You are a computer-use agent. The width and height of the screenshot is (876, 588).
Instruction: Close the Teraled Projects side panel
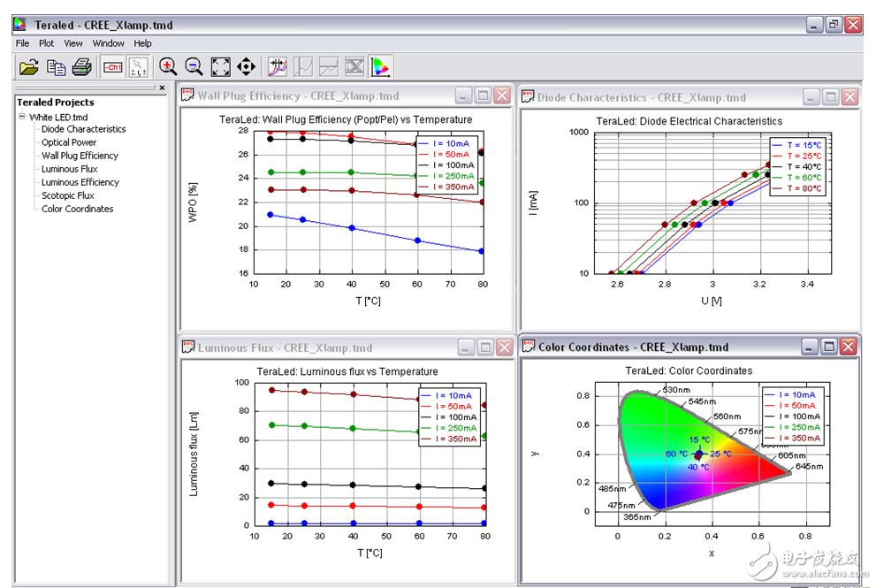(162, 88)
